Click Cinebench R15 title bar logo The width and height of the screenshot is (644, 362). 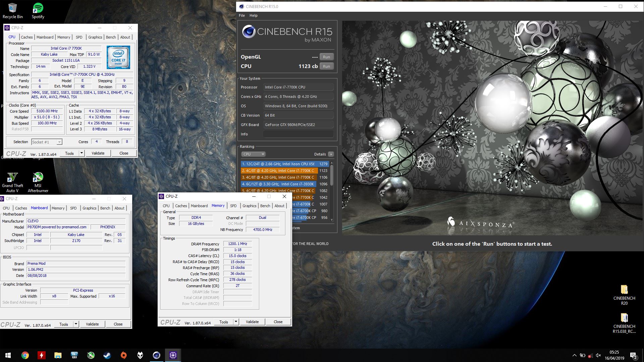[241, 6]
